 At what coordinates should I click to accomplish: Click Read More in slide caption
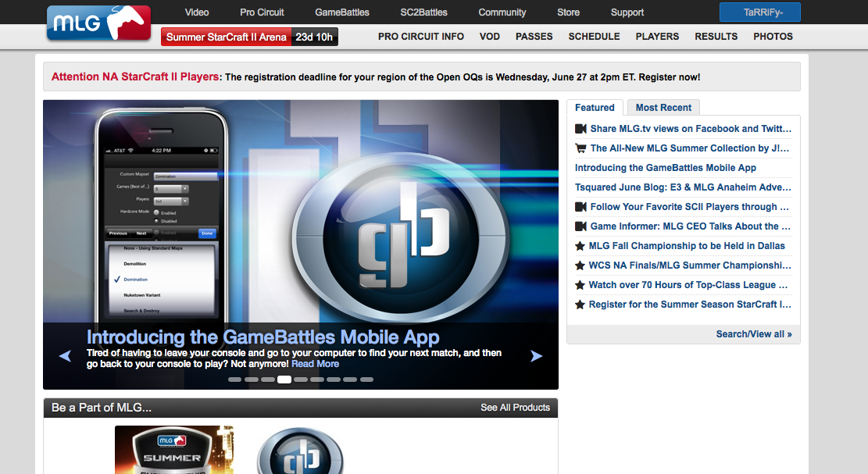[315, 364]
